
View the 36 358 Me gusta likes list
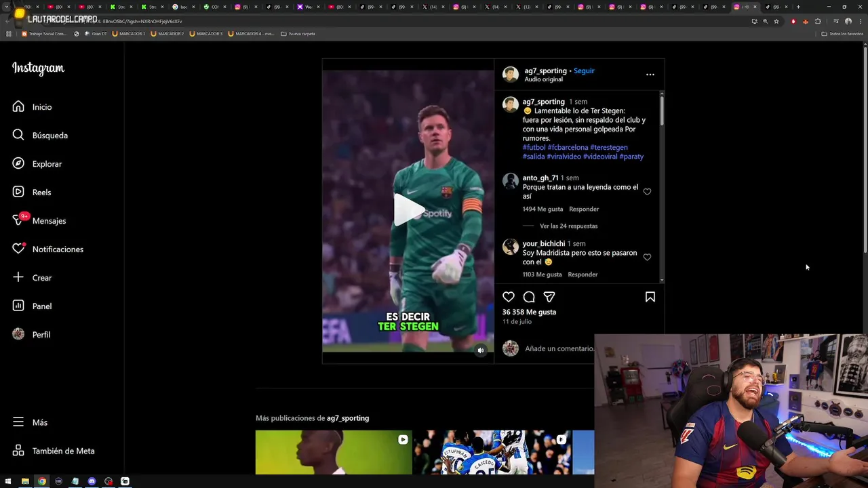(529, 312)
